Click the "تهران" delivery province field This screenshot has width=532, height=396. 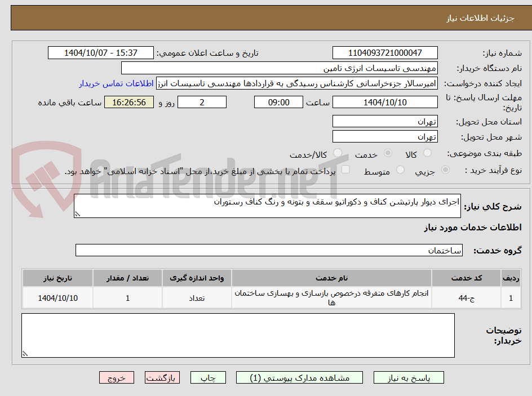tap(385, 121)
